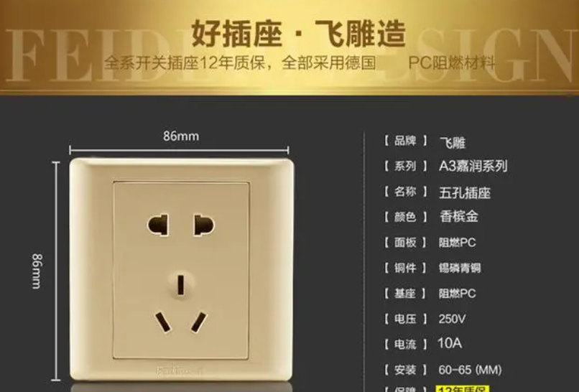The height and width of the screenshot is (392, 579).
Task: Click the voltage value 250V
Action: pos(453,319)
